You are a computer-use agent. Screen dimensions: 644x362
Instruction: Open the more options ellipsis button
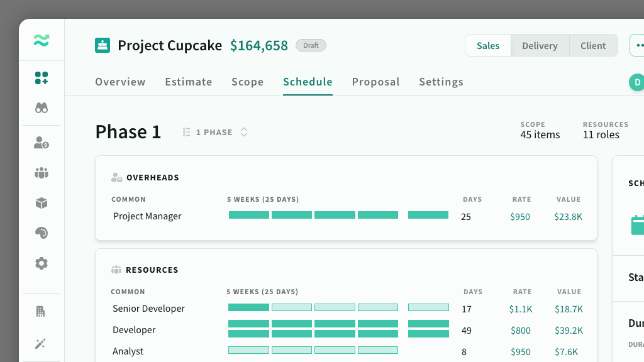[638, 46]
